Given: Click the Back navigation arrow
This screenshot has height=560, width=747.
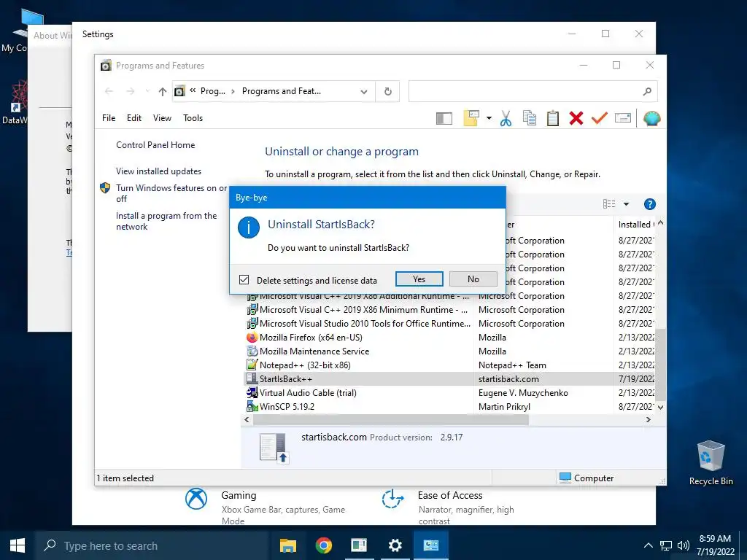Looking at the screenshot, I should 109,91.
